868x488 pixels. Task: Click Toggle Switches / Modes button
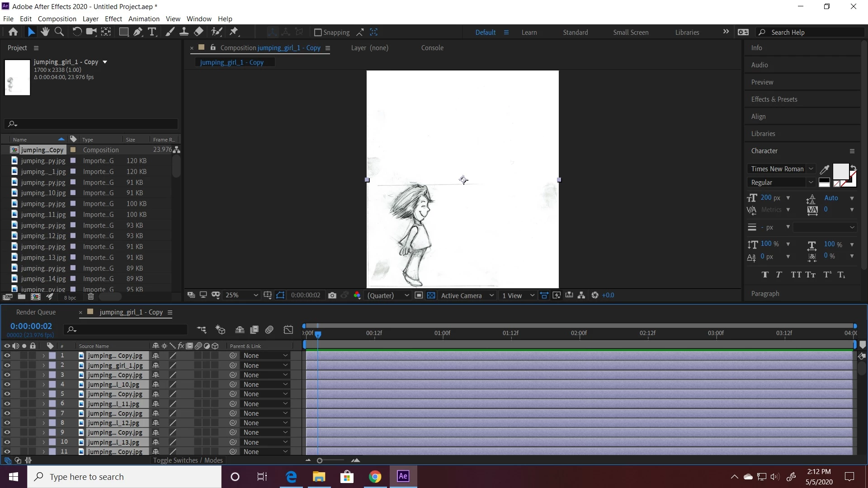pyautogui.click(x=188, y=460)
